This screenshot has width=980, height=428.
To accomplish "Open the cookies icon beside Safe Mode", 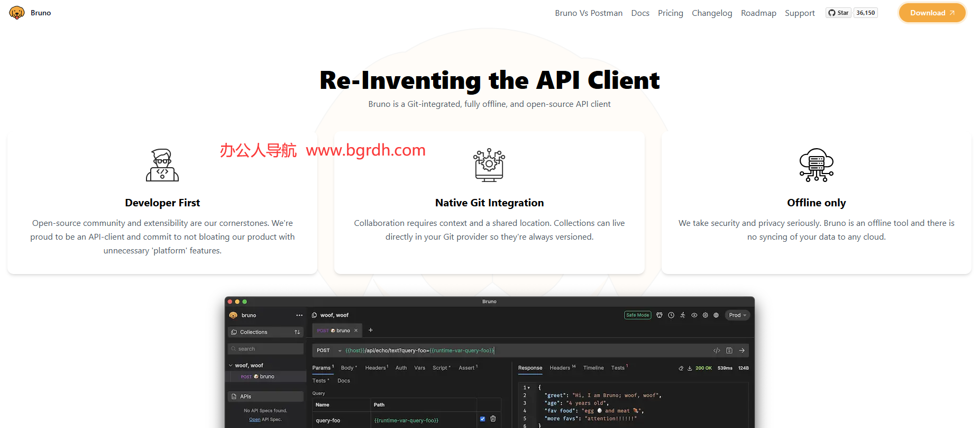I will 660,315.
